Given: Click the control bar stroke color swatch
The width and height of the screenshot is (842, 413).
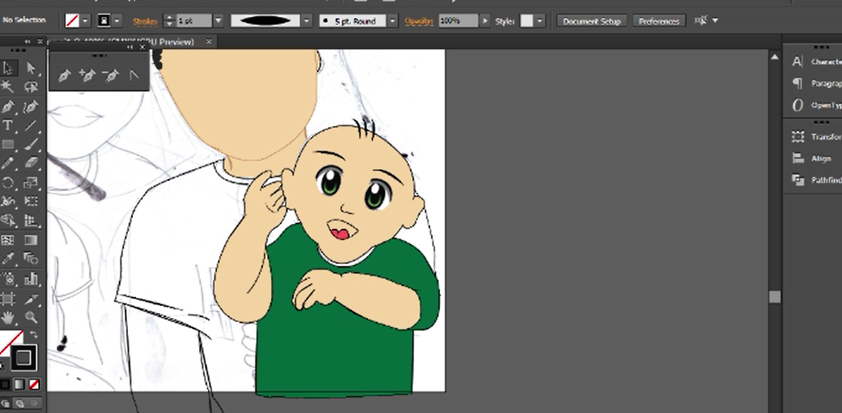Looking at the screenshot, I should (x=104, y=21).
